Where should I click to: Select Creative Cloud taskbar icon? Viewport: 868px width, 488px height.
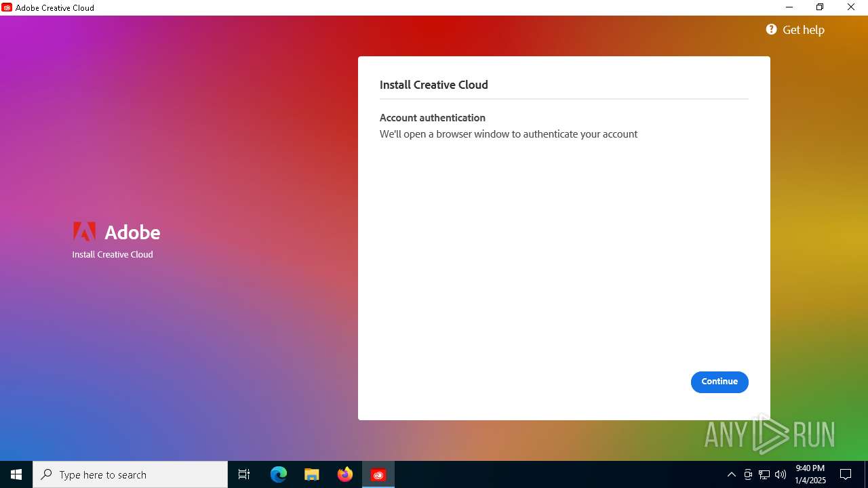378,474
